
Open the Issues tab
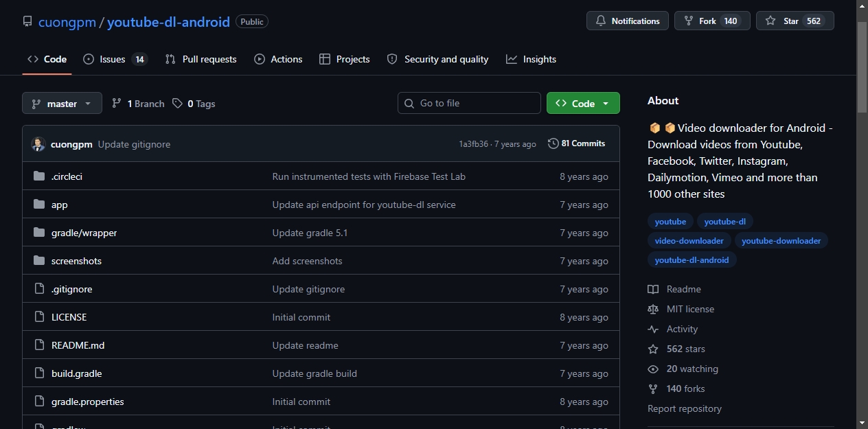click(115, 59)
